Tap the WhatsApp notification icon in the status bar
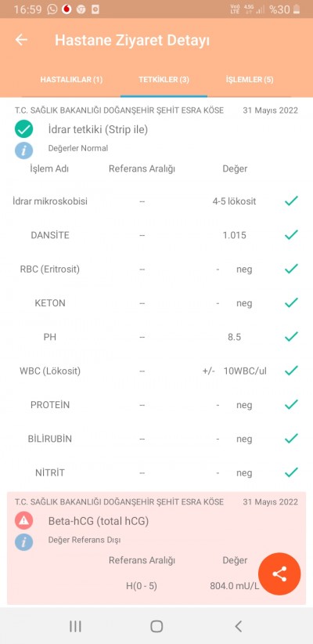 click(52, 9)
